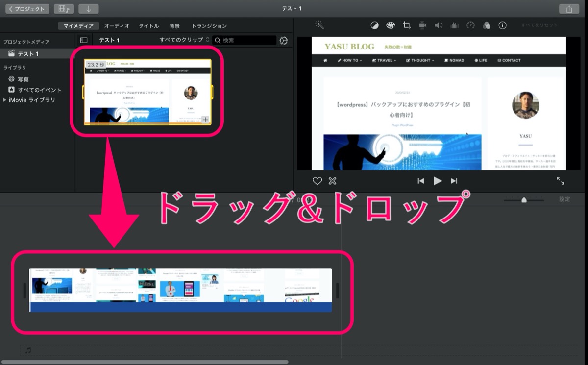
Task: Open the browser settings gear icon
Action: pos(284,41)
